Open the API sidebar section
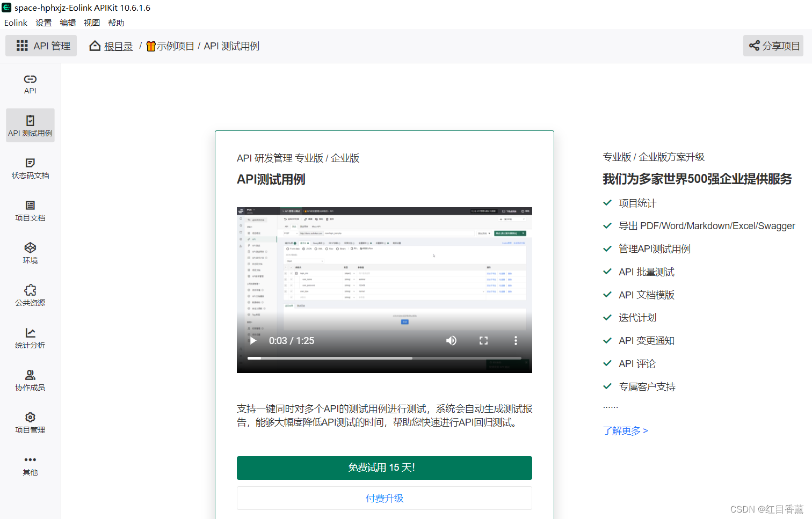This screenshot has height=519, width=812. [30, 84]
